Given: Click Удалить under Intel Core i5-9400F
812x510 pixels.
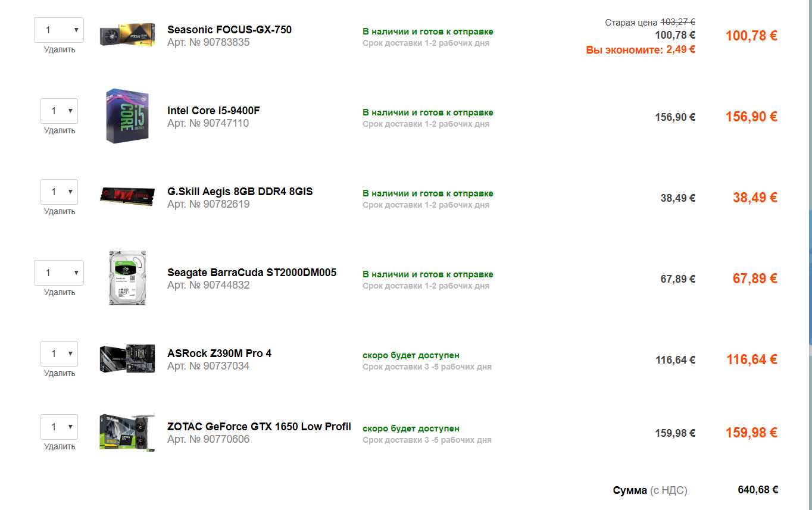Looking at the screenshot, I should click(60, 131).
